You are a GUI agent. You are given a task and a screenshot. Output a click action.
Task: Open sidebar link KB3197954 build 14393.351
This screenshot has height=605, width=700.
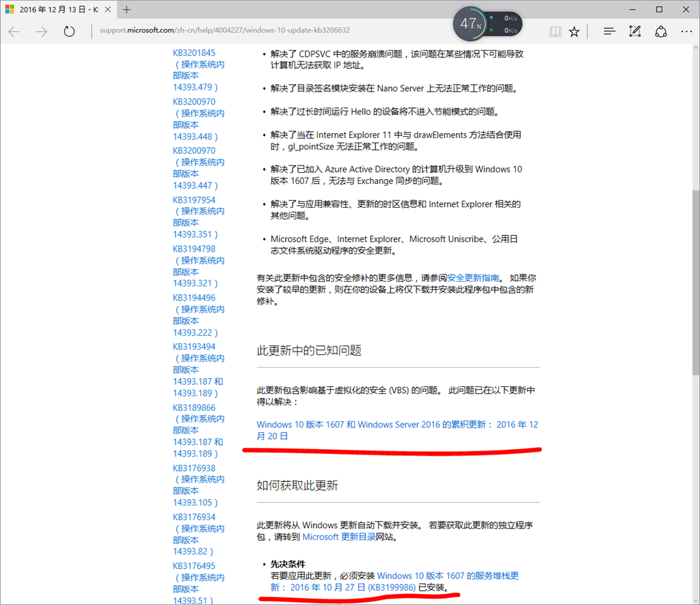pos(199,217)
